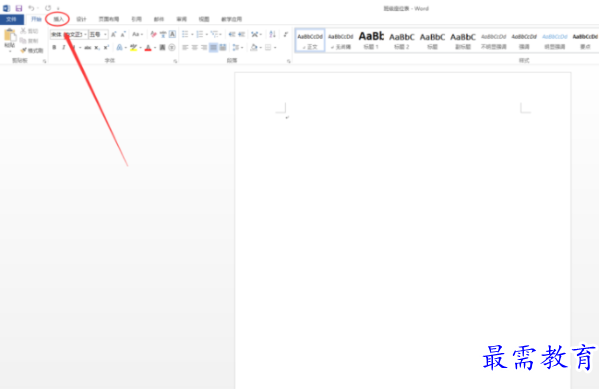The image size is (604, 389).
Task: Sort text with the A-Z sort icon
Action: (x=272, y=35)
